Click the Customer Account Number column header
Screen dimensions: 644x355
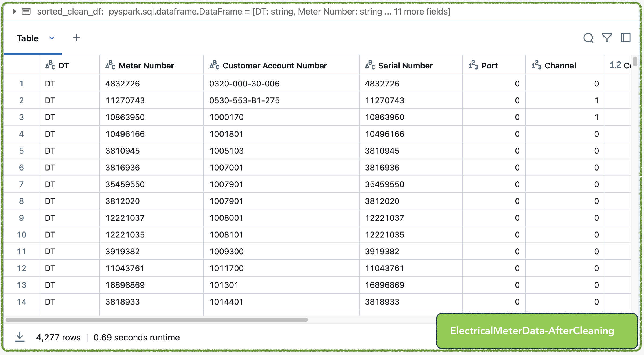(x=281, y=65)
